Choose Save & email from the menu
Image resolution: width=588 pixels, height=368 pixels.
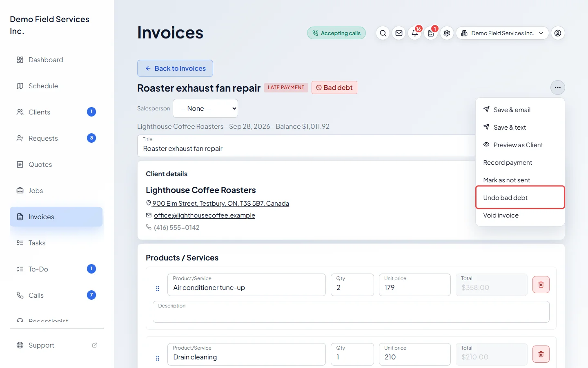(x=520, y=110)
